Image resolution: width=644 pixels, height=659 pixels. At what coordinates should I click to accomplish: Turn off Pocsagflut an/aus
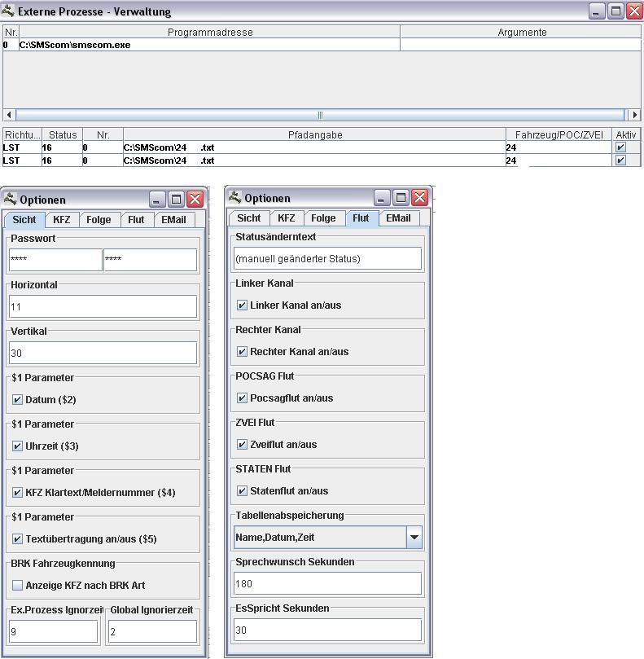(x=242, y=398)
